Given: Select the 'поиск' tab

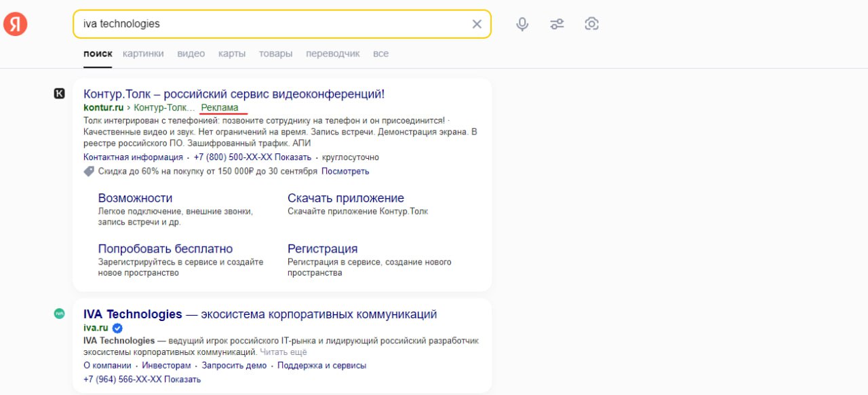Looking at the screenshot, I should click(x=98, y=54).
